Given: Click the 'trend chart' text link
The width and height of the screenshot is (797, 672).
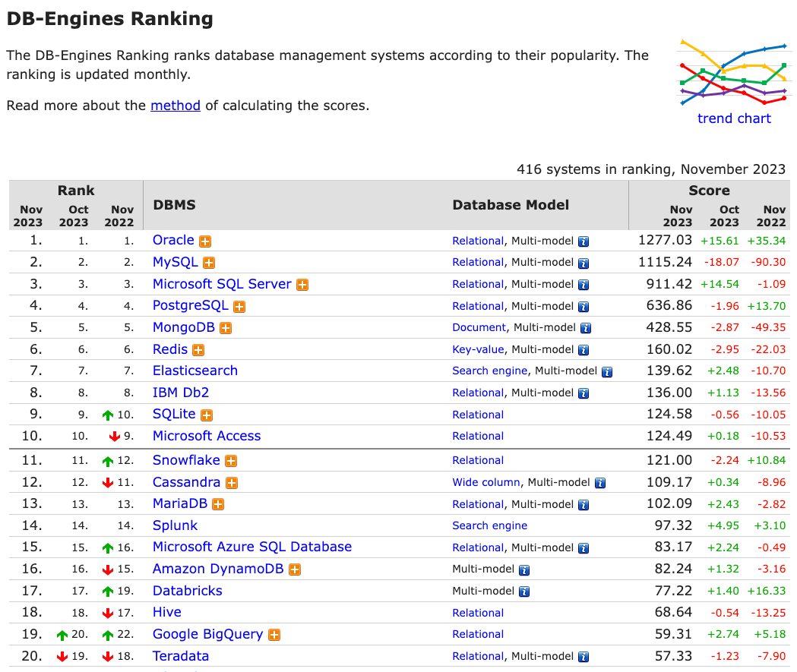Looking at the screenshot, I should [734, 118].
